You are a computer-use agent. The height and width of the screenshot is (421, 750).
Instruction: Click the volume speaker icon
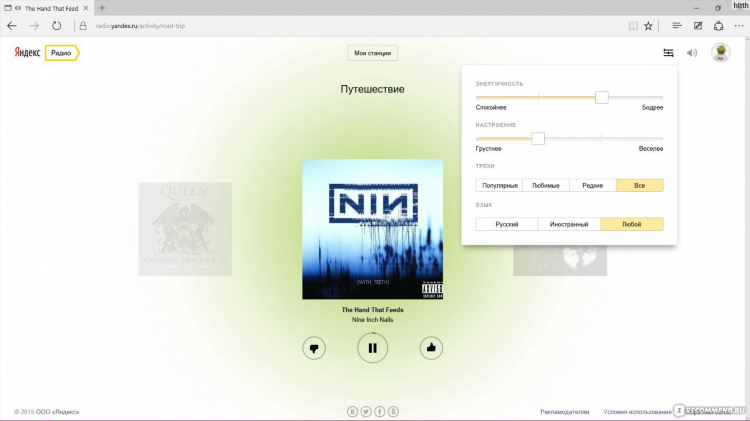[x=692, y=53]
